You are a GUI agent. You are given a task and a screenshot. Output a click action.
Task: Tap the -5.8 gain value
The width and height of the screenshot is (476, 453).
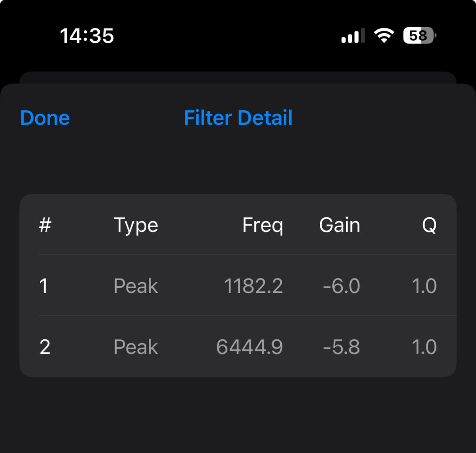[x=341, y=347]
